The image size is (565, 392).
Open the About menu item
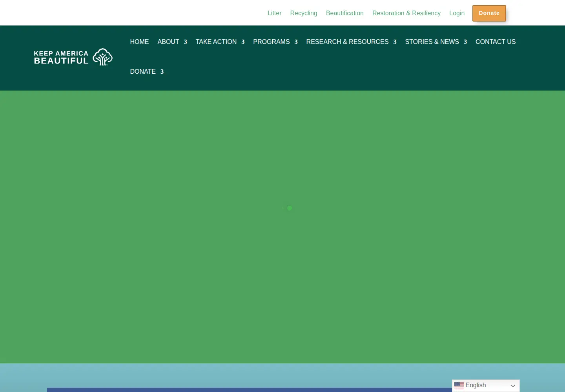click(x=168, y=42)
